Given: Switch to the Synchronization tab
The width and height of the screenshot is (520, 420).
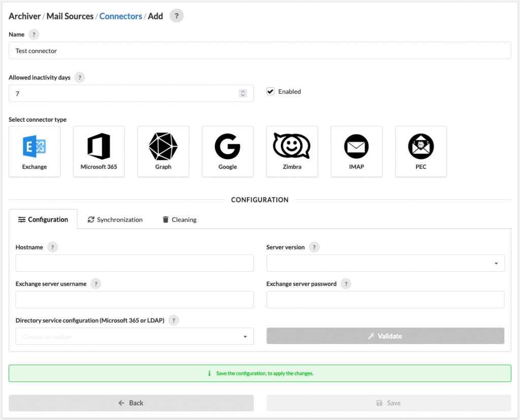Looking at the screenshot, I should (x=115, y=220).
